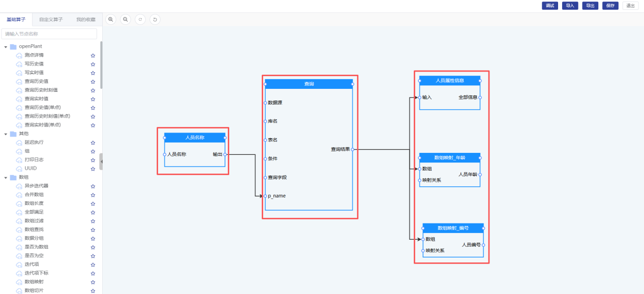644x294 pixels.
Task: Collapse the 数组 folder
Action: coord(6,178)
